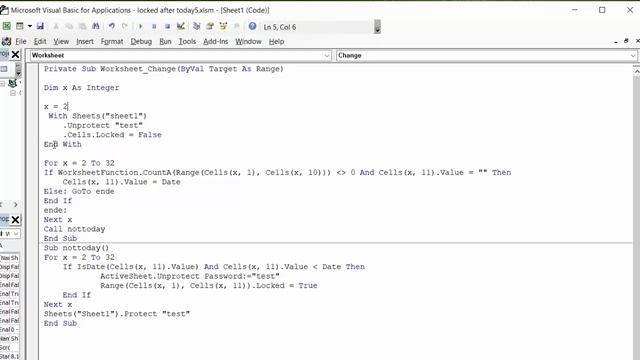The image size is (640, 360).
Task: Expand the Change procedure dropdown
Action: 633,56
